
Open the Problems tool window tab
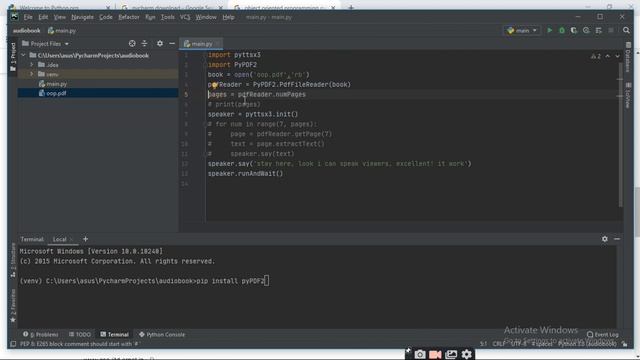click(40, 334)
